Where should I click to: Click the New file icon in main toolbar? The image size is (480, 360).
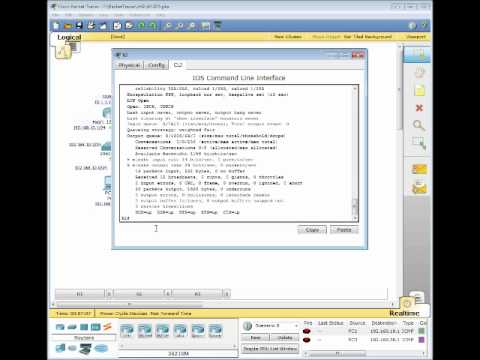coord(56,25)
